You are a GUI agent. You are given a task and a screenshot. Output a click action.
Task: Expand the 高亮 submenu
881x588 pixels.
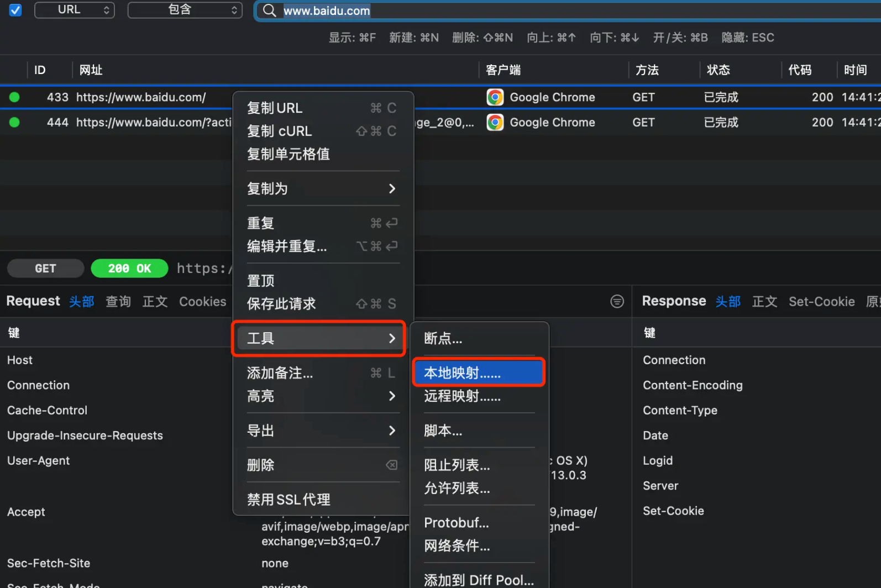[323, 396]
